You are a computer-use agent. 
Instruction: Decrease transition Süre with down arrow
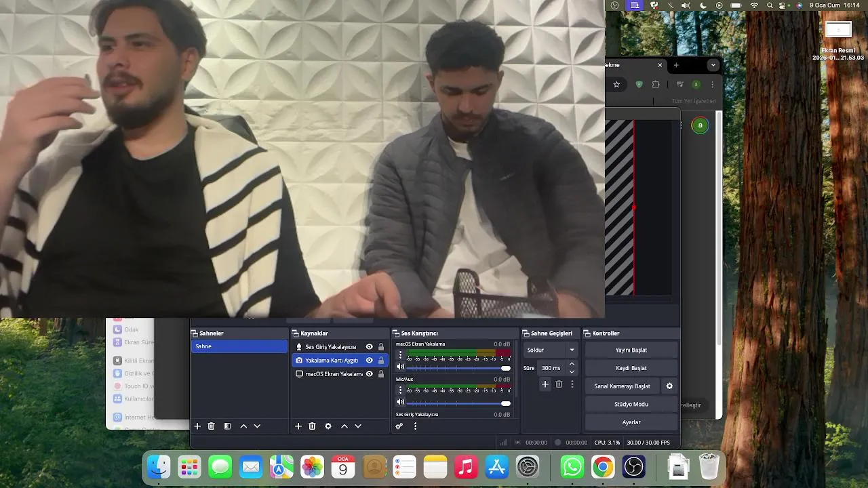[572, 371]
